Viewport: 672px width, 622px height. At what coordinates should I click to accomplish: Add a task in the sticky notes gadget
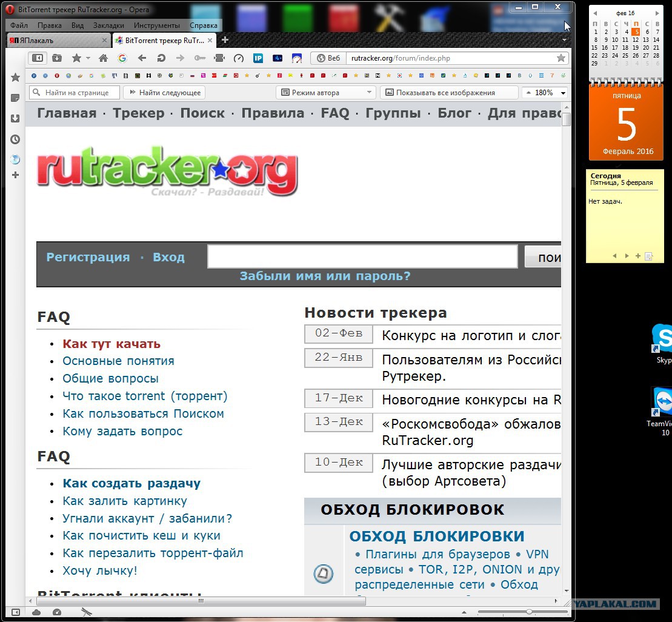coord(638,256)
